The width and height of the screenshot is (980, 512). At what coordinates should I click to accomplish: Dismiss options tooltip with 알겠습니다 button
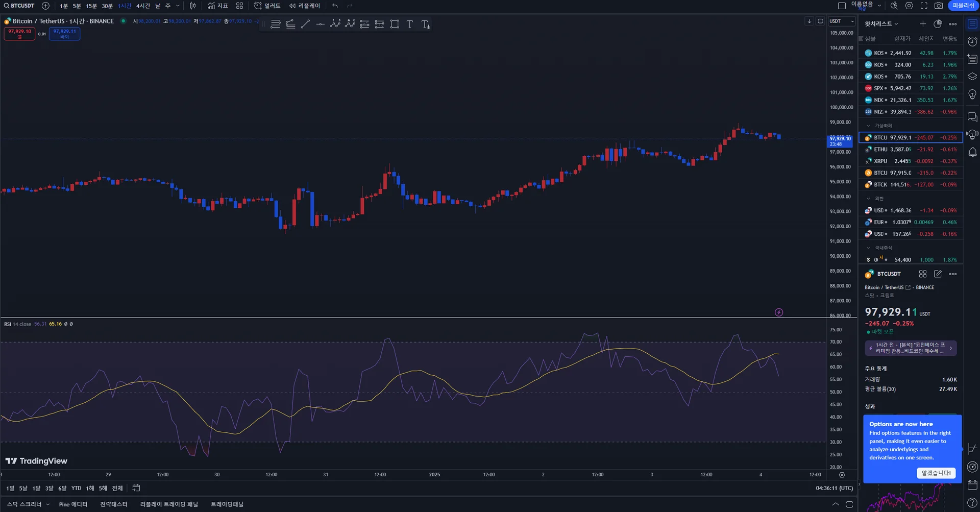tap(936, 473)
